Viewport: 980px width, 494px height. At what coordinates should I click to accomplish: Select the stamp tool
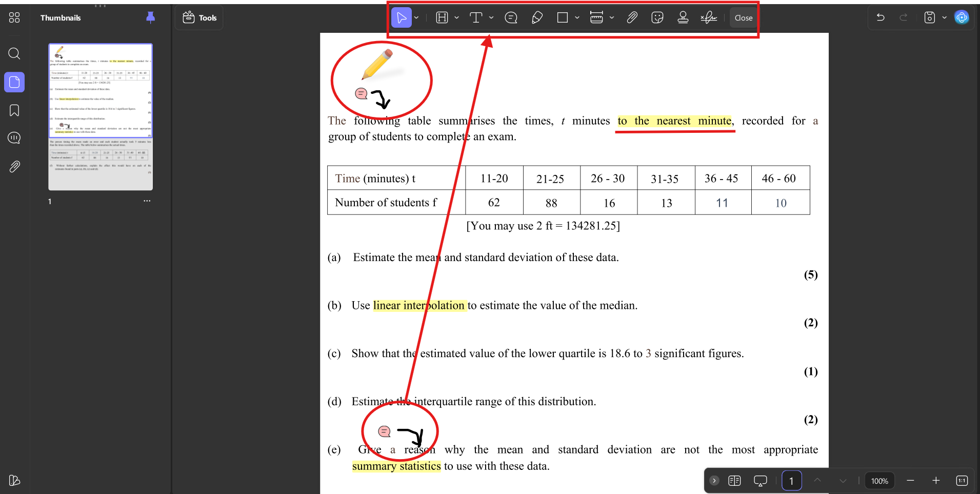(x=683, y=17)
